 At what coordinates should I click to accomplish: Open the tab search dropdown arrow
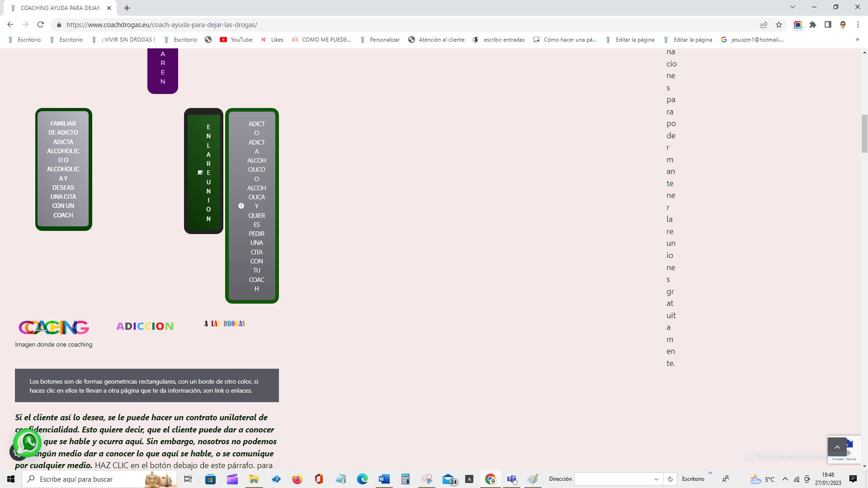tap(793, 7)
